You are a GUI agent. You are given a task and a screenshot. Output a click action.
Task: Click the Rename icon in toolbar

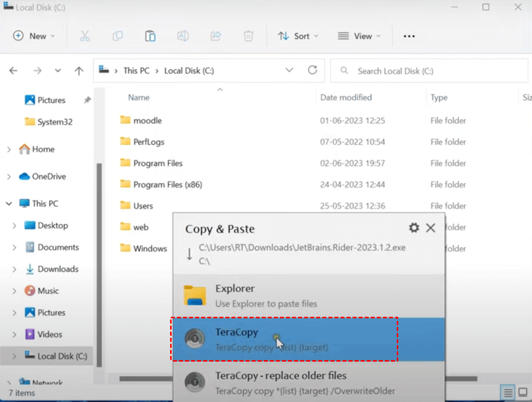[x=183, y=36]
